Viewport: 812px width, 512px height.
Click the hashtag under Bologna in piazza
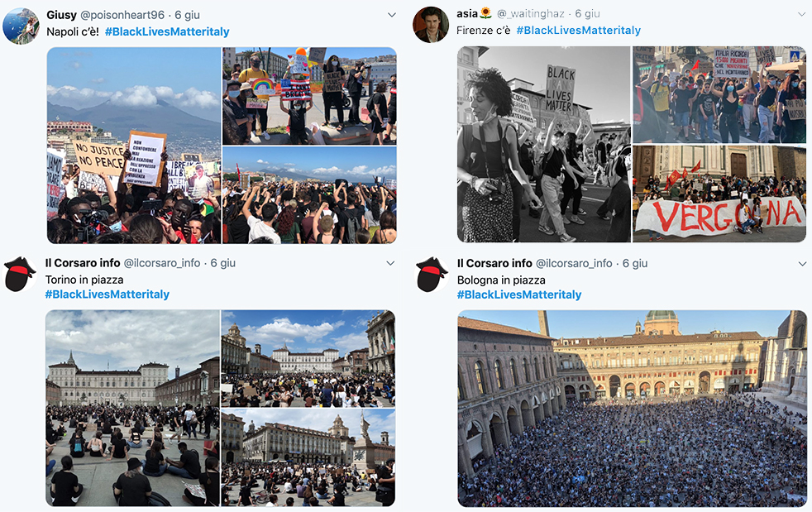(519, 294)
